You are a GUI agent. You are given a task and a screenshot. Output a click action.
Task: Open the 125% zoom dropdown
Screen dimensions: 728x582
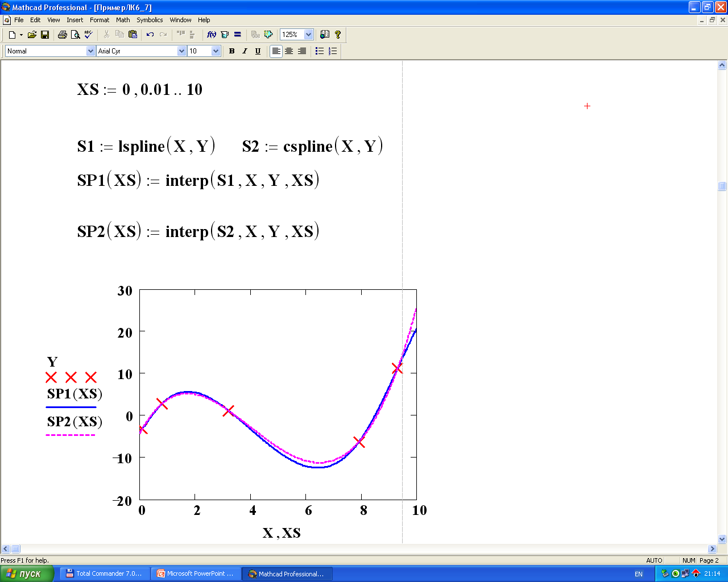click(x=309, y=35)
